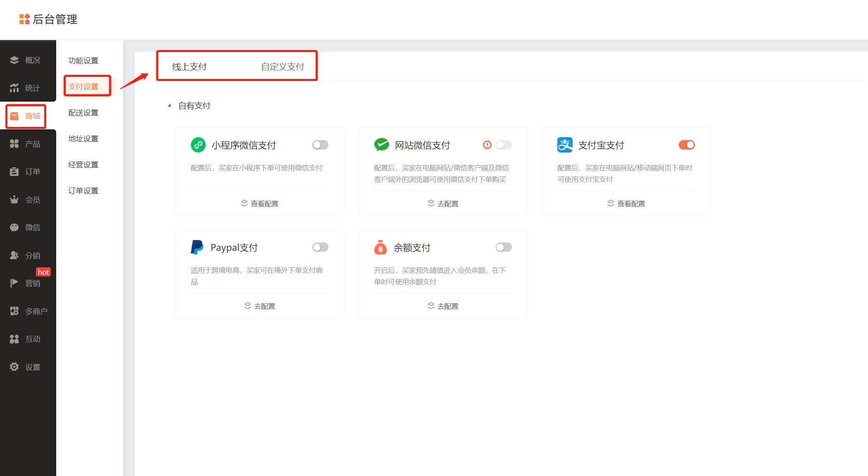
Task: Click the 网站微信支付 WeChat logo
Action: click(382, 145)
